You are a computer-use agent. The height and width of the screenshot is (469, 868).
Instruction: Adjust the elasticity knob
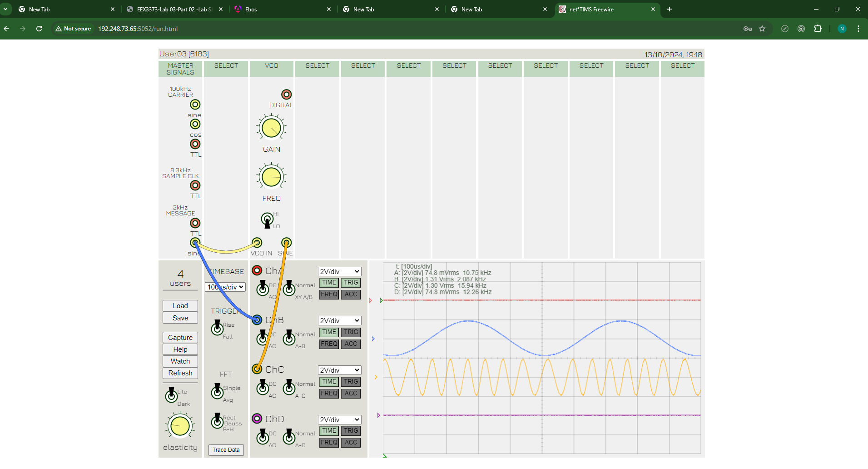pos(180,426)
